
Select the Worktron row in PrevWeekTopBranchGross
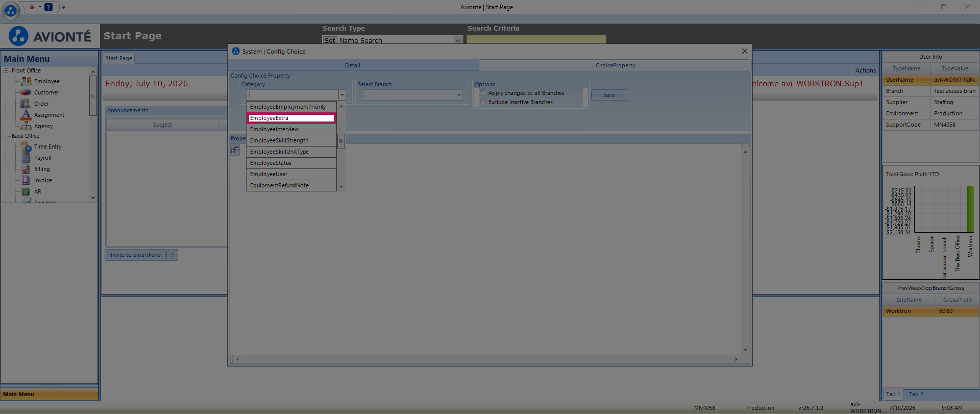click(931, 311)
